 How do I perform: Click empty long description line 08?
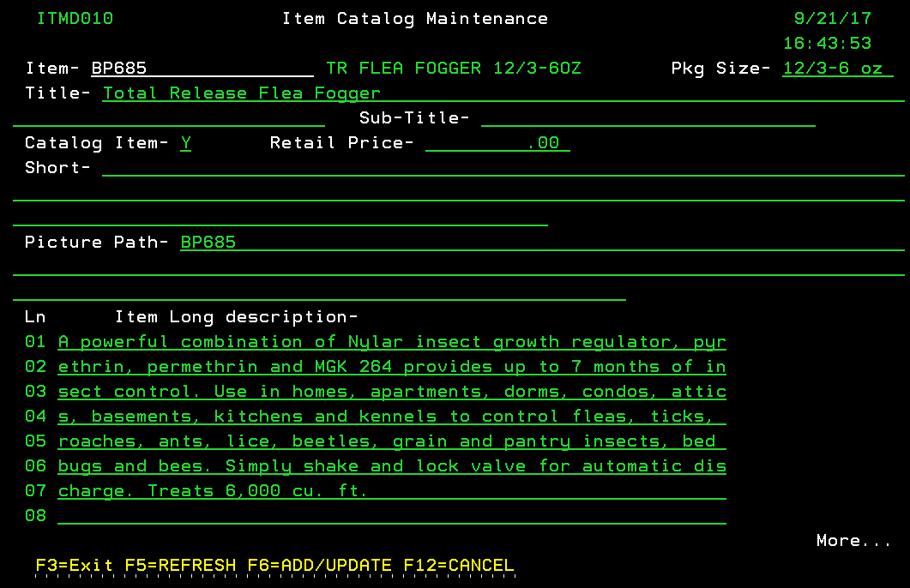click(392, 516)
